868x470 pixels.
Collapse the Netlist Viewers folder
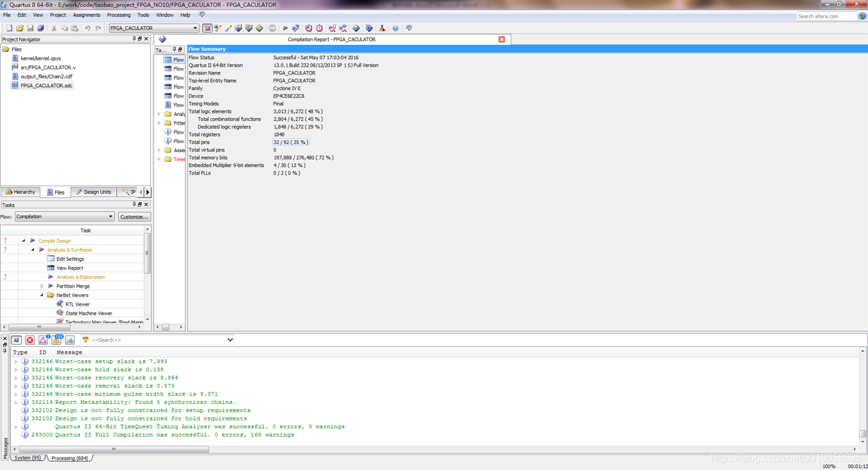42,295
